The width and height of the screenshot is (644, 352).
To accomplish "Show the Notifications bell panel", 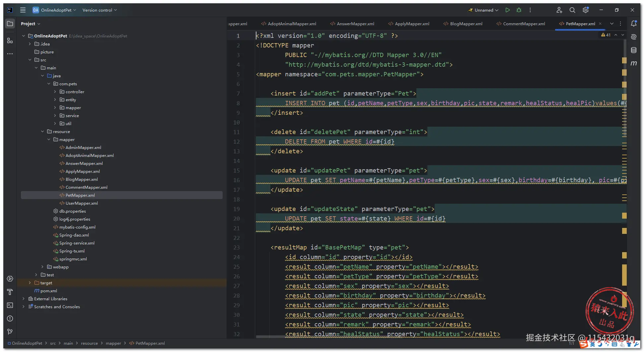I will 634,24.
